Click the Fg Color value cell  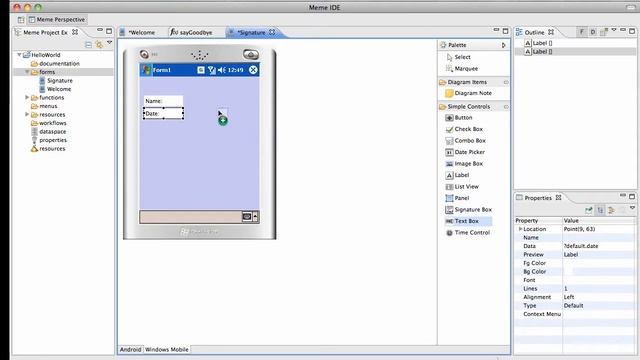click(x=599, y=263)
